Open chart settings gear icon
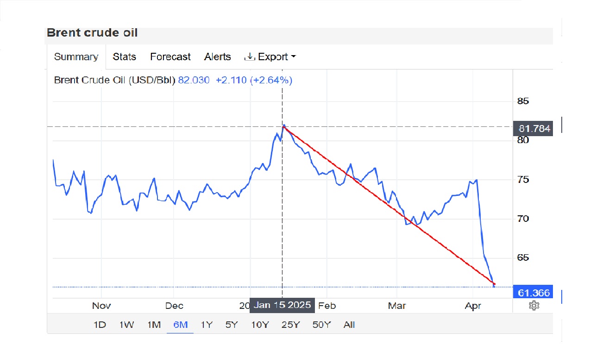The image size is (590, 364). pos(534,306)
